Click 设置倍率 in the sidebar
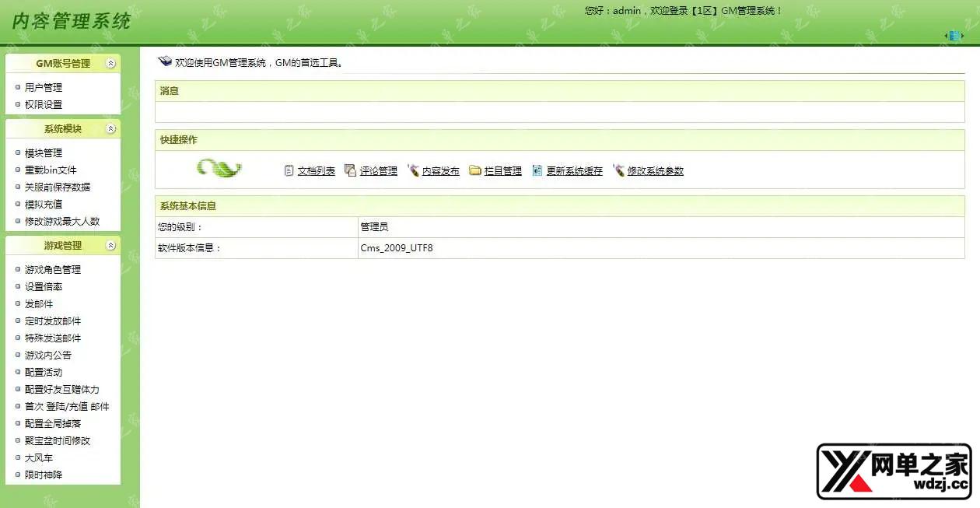Screen dimensions: 980x508 [42, 286]
